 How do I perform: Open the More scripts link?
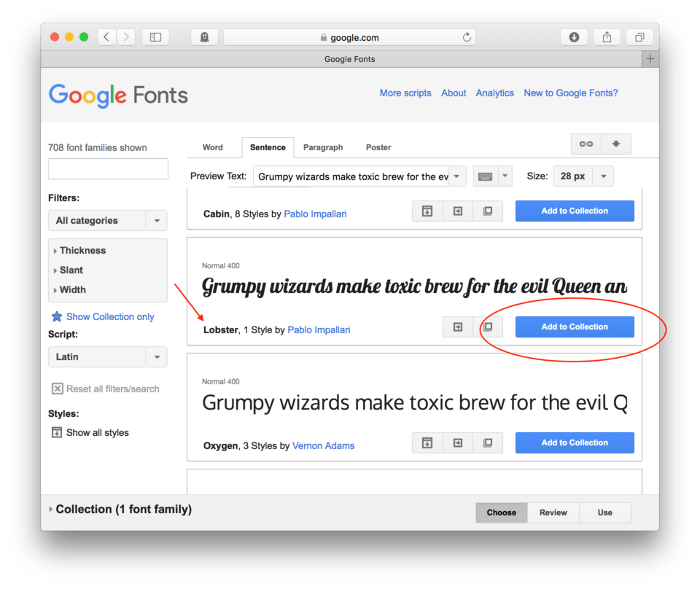tap(405, 93)
